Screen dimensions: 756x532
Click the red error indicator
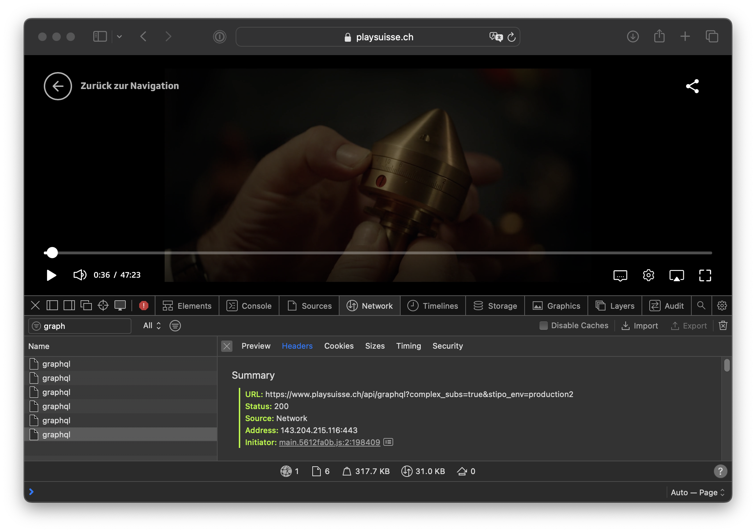tap(144, 306)
